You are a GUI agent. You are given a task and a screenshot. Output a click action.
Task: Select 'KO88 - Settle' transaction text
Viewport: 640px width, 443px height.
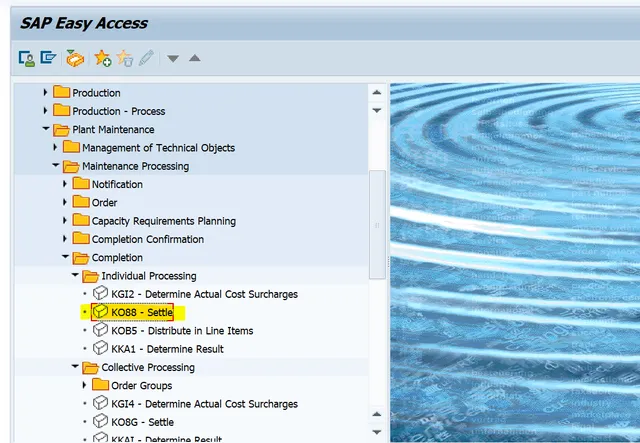pyautogui.click(x=142, y=312)
